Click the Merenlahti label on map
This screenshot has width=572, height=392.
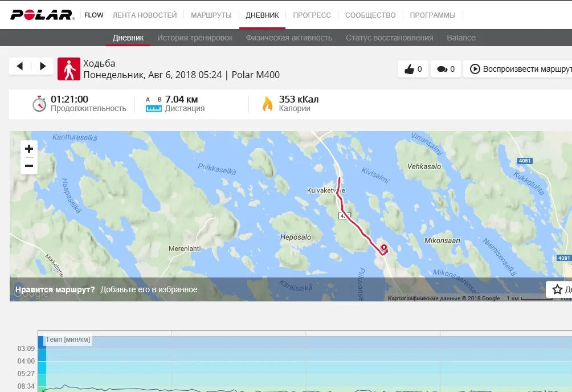(185, 248)
